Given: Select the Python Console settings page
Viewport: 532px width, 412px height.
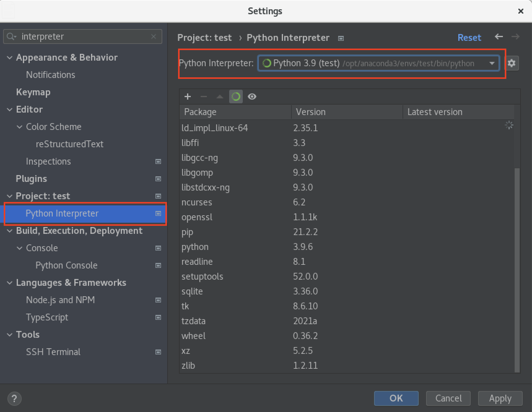Looking at the screenshot, I should (x=66, y=265).
